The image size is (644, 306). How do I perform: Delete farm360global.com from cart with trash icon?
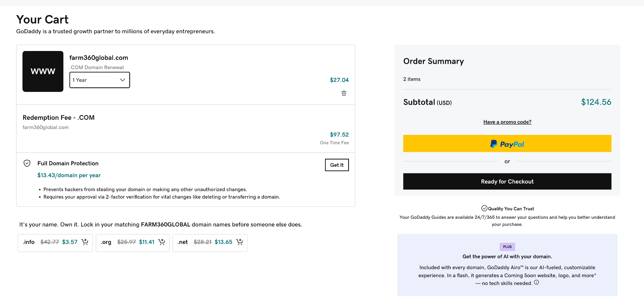click(344, 93)
